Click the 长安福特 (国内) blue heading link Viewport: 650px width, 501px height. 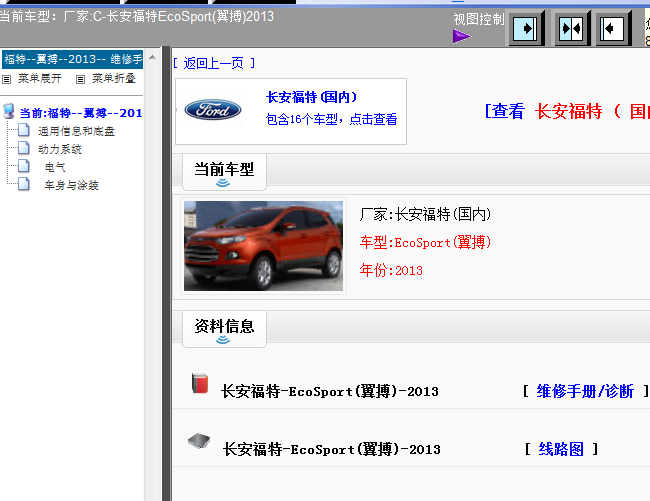[311, 97]
